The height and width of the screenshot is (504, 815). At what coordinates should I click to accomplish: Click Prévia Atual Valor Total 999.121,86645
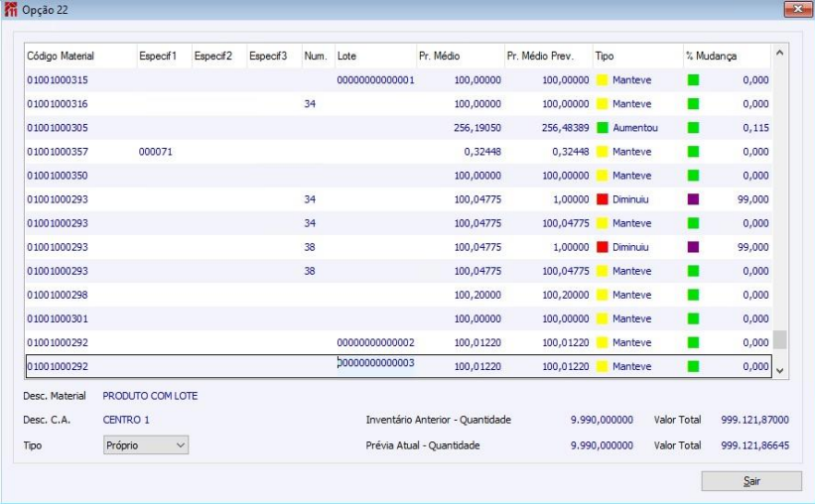[754, 445]
